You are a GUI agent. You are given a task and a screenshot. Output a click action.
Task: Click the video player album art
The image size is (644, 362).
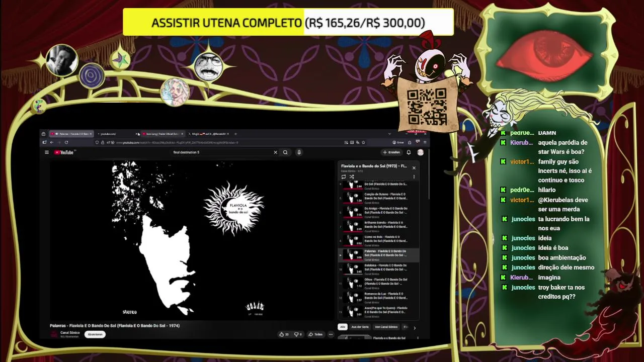coord(192,240)
